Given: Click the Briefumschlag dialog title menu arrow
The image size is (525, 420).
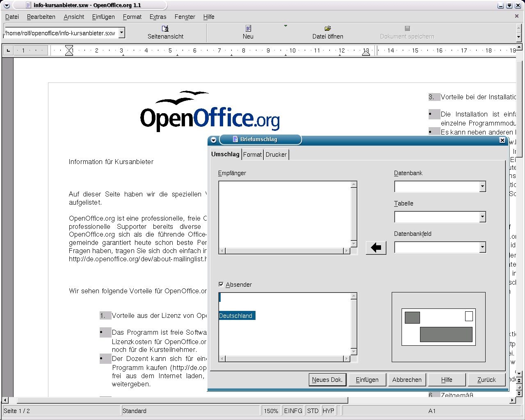Looking at the screenshot, I should (213, 140).
